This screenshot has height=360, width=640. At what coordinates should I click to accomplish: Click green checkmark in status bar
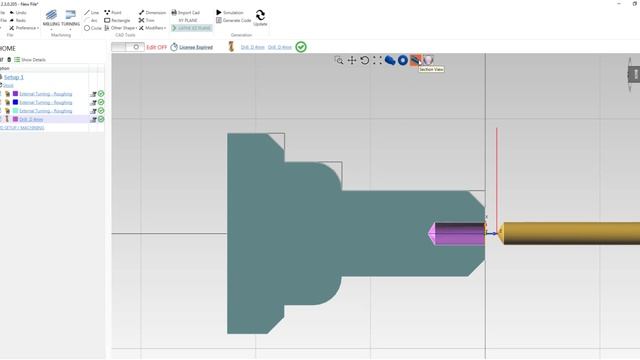coord(301,47)
